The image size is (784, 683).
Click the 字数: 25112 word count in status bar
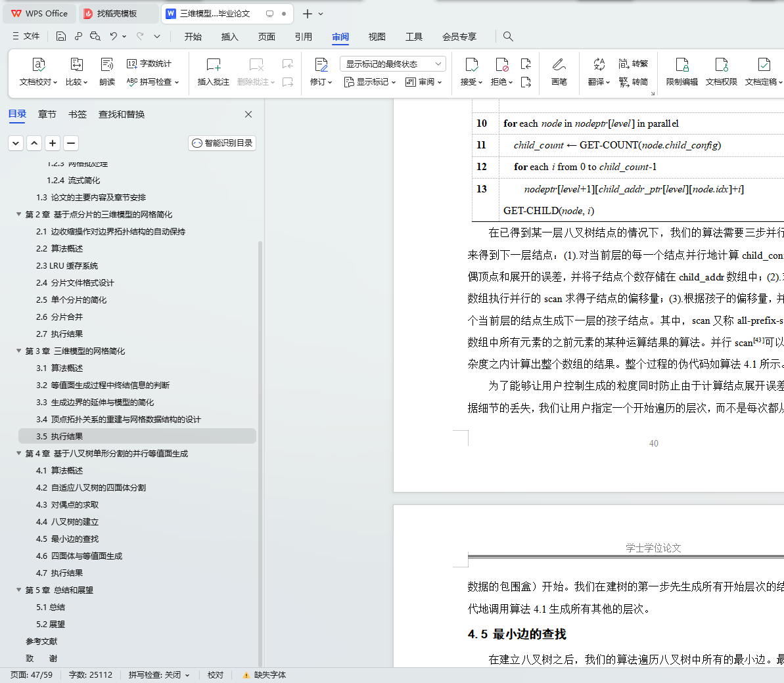(91, 675)
